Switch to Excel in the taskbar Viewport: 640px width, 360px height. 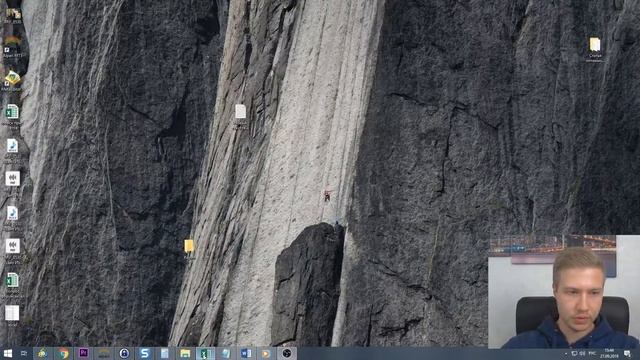pos(205,353)
